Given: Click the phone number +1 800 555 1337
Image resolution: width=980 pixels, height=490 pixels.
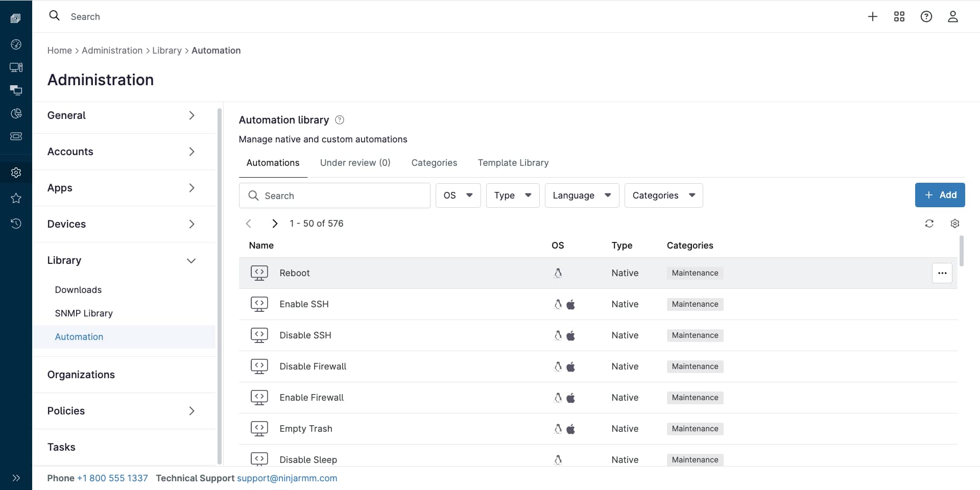Looking at the screenshot, I should pos(112,478).
